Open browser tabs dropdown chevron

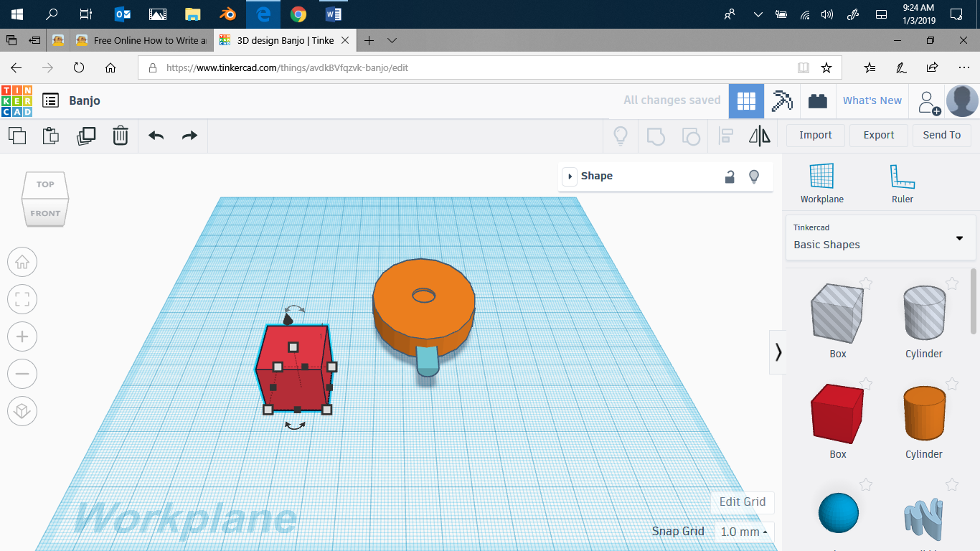pos(392,40)
